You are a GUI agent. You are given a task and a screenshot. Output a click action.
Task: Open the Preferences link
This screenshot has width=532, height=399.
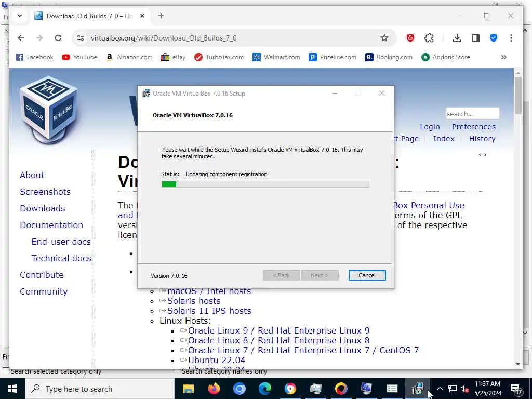(x=474, y=127)
